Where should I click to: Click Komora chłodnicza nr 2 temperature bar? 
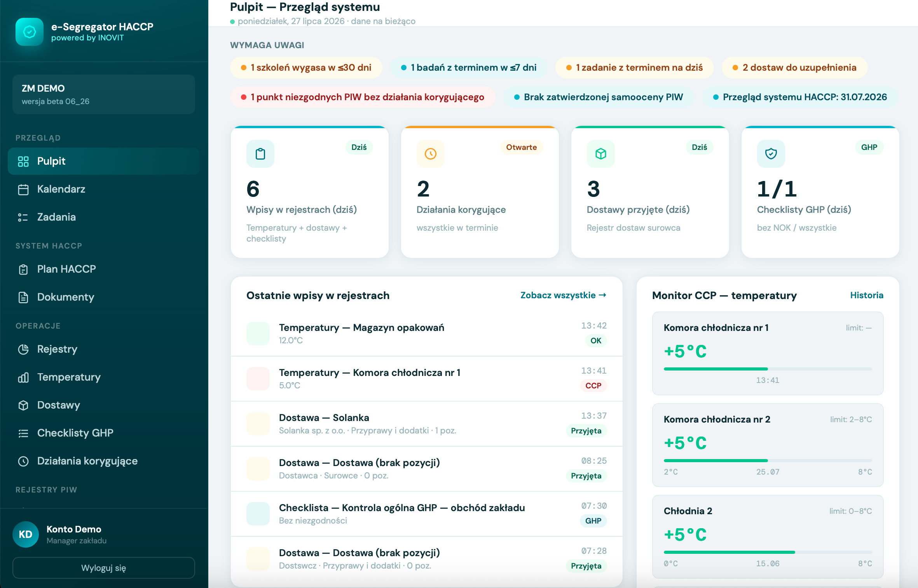(x=768, y=461)
